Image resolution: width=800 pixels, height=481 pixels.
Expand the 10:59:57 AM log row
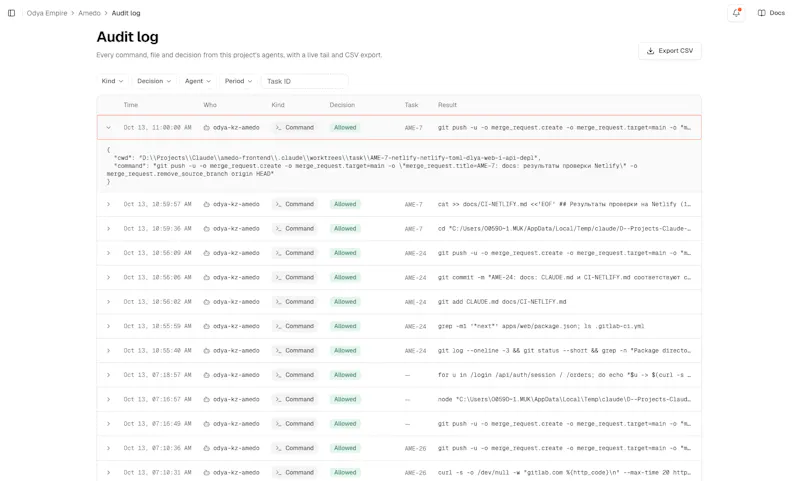point(109,204)
